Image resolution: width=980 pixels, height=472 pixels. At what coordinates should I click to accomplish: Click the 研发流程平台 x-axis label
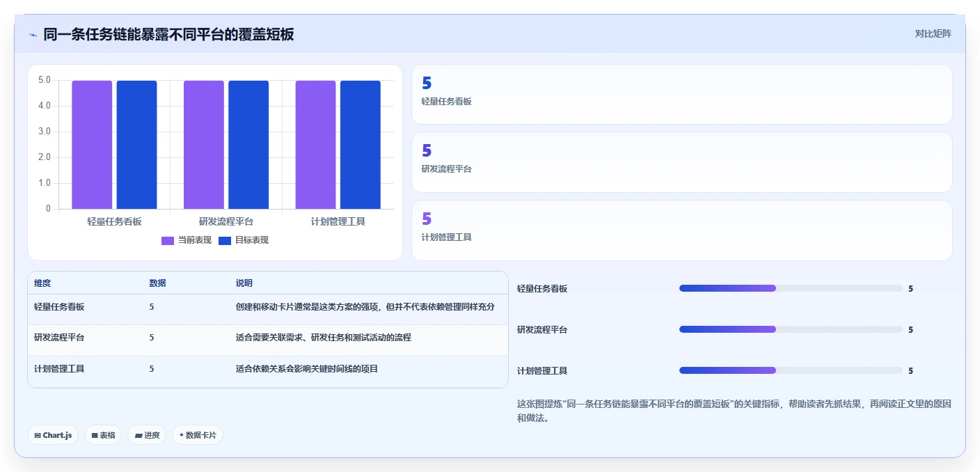click(226, 221)
